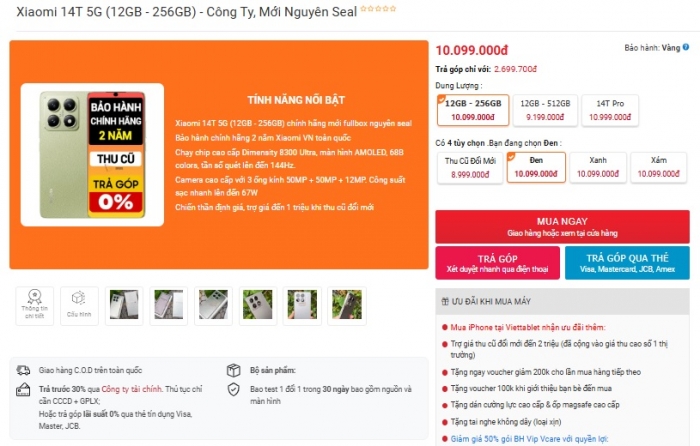Click the shield check warranty icon
Viewport: 700px width, 446px height.
tap(233, 389)
